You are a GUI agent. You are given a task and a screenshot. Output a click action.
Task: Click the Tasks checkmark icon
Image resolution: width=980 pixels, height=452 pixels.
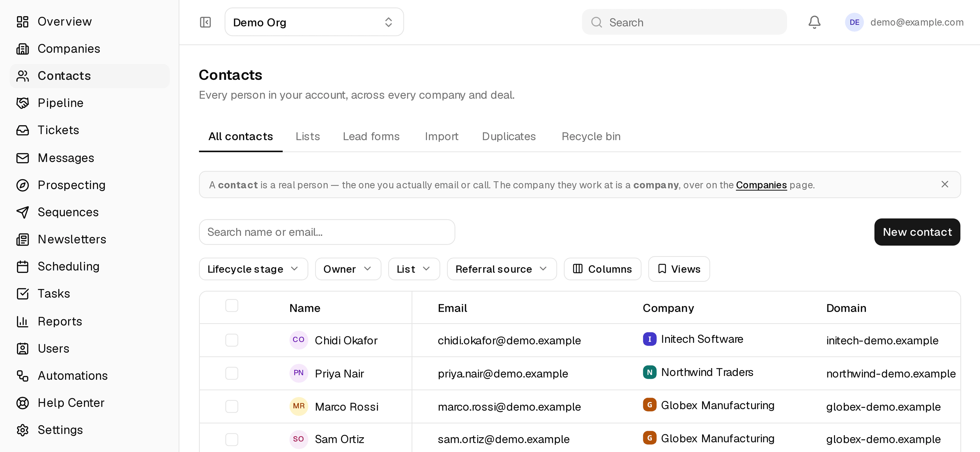[22, 294]
